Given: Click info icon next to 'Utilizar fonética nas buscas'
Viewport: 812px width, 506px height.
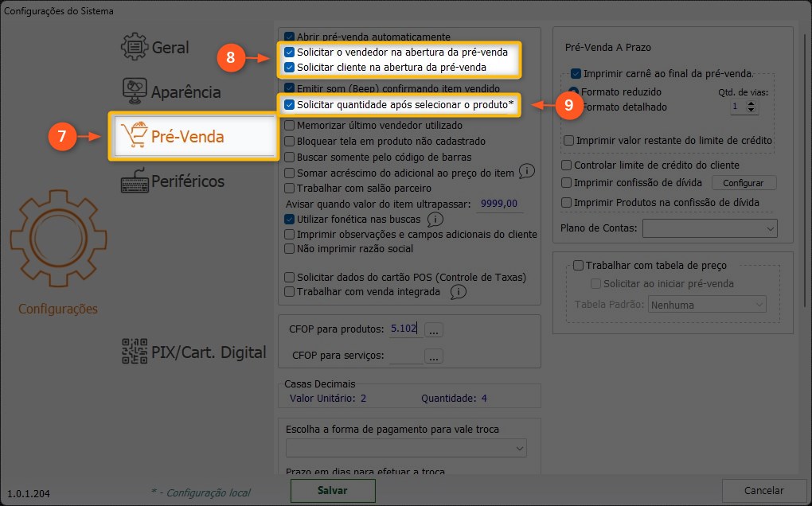Looking at the screenshot, I should (435, 219).
